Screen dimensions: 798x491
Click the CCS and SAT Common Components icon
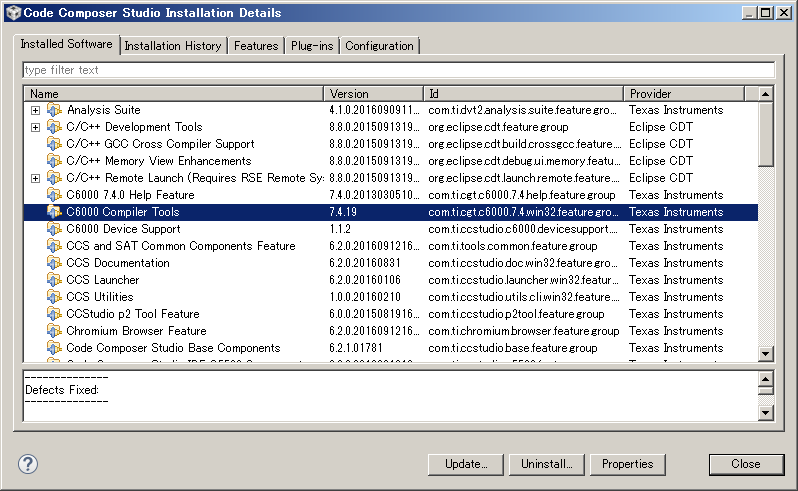click(x=54, y=246)
